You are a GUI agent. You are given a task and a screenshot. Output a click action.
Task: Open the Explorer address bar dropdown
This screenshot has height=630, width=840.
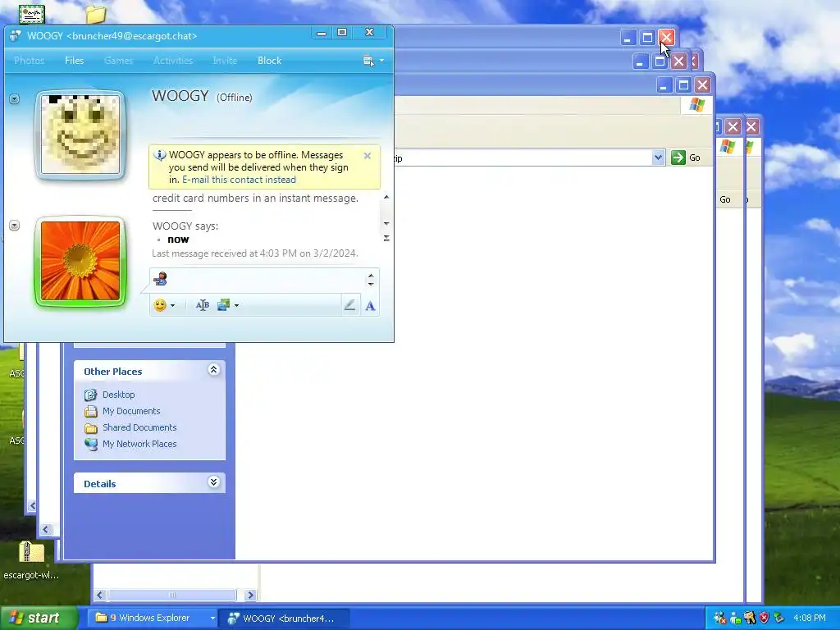pos(658,157)
